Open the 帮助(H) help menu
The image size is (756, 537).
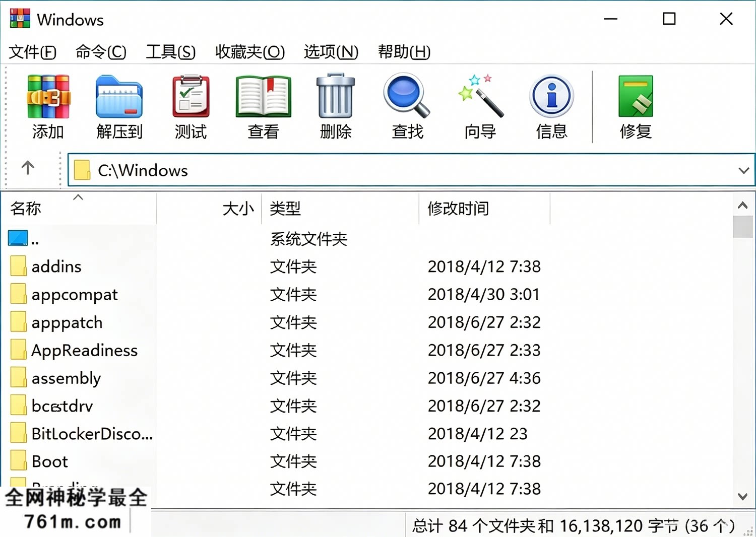tap(404, 51)
